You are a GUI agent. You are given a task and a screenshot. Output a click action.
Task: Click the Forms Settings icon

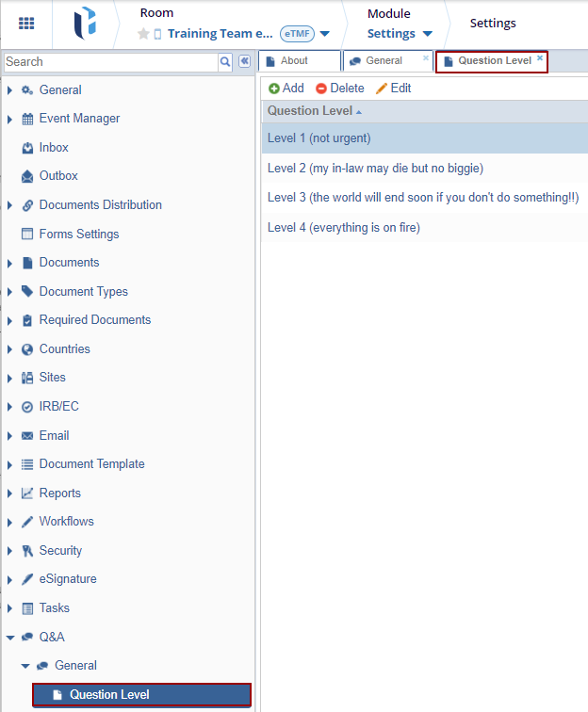27,235
